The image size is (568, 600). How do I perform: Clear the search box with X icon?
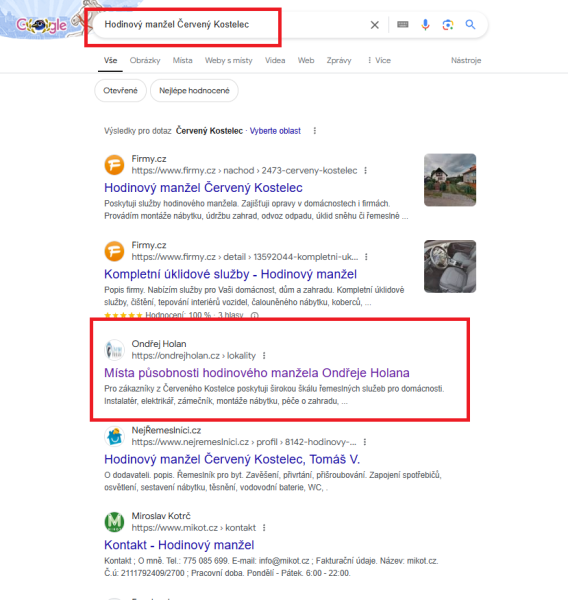pyautogui.click(x=375, y=25)
